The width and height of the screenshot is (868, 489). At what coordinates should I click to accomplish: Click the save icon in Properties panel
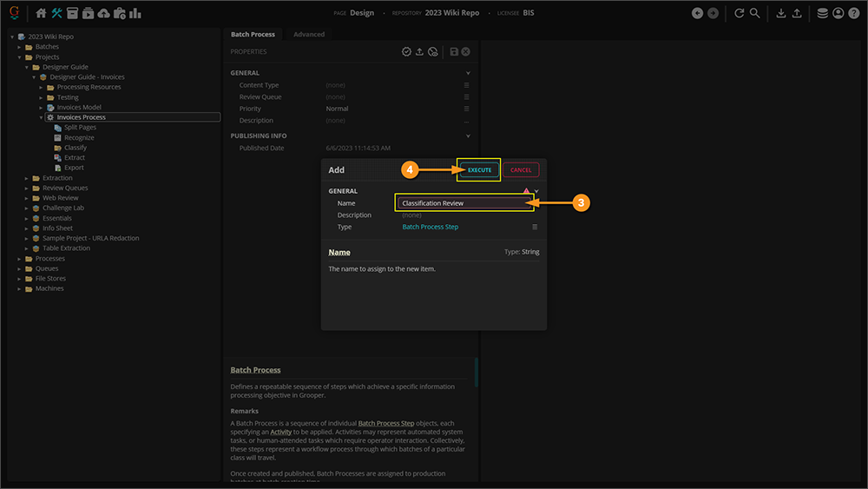[454, 52]
